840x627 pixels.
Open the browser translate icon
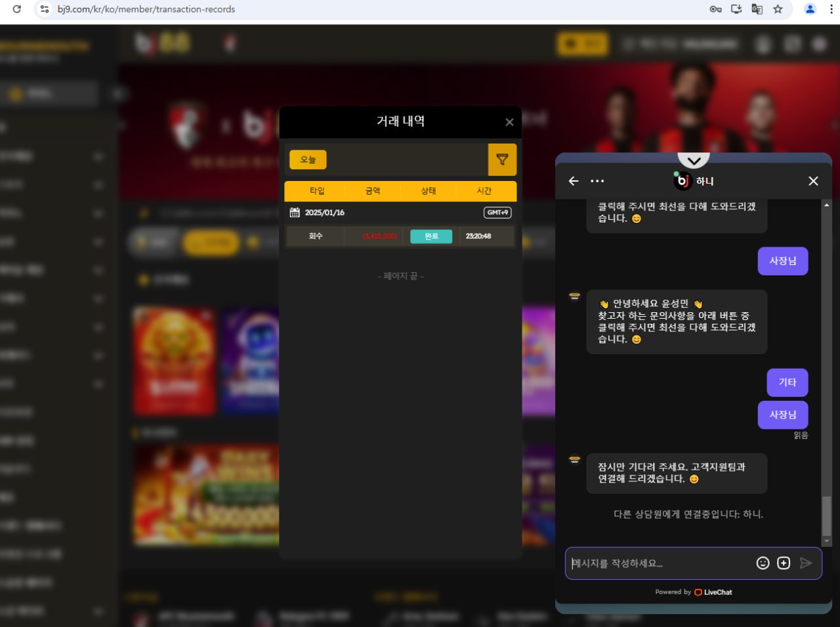pos(757,9)
